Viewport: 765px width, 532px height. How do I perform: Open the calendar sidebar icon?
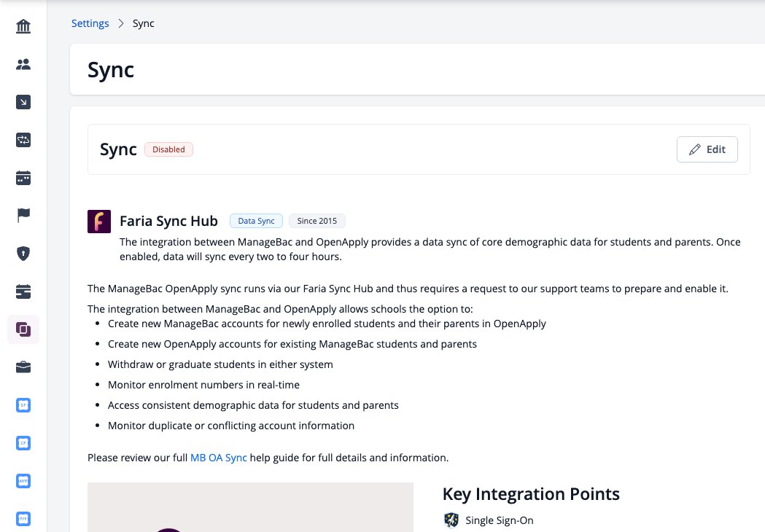23,178
